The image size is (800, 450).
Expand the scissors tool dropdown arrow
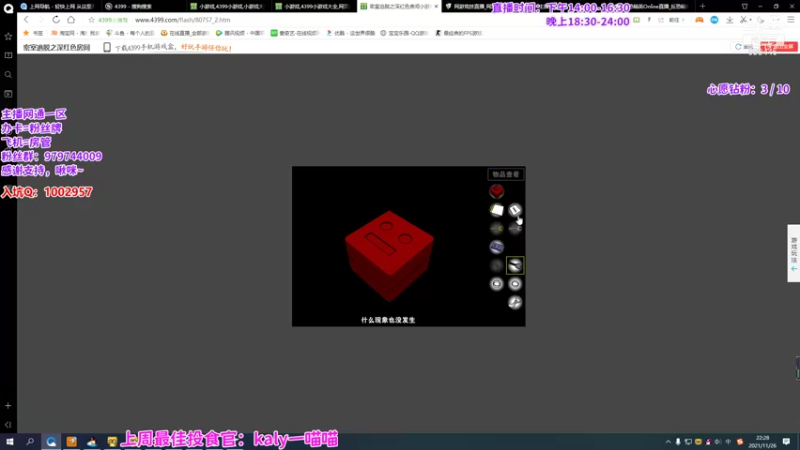(x=751, y=20)
